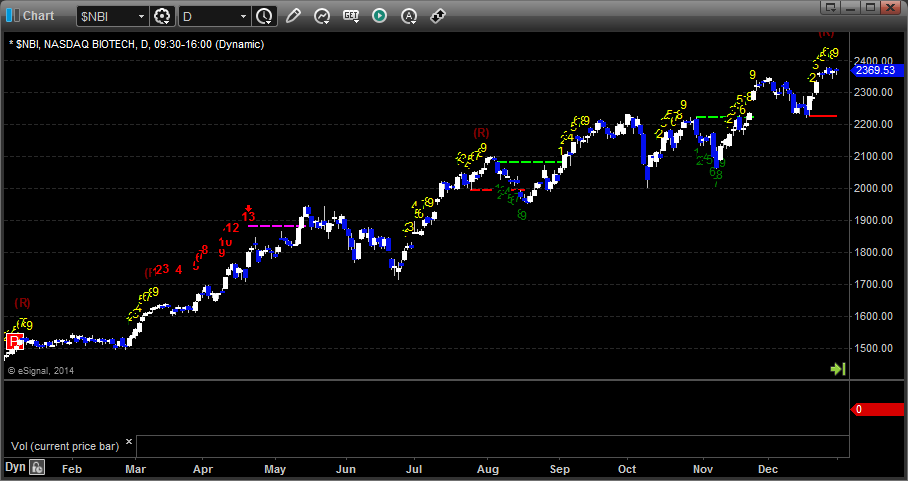Click the Oct label on time axis
Viewport: 908px width, 481px height.
627,469
